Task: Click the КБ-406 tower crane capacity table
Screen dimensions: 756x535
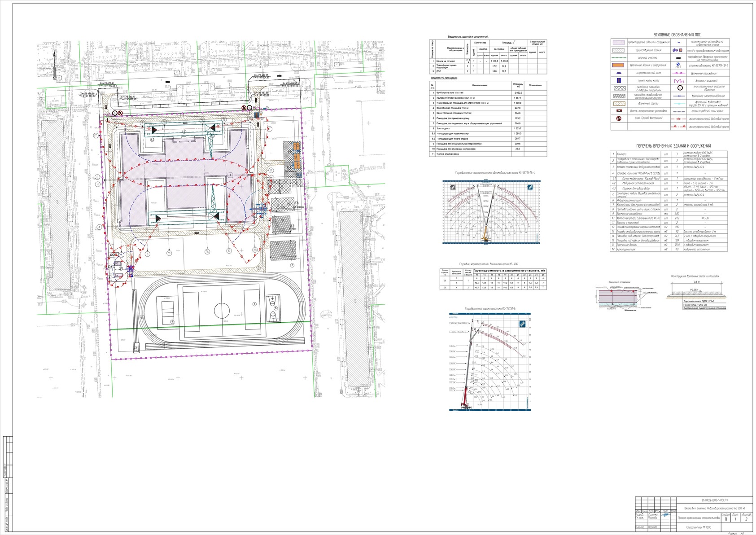Action: point(493,279)
